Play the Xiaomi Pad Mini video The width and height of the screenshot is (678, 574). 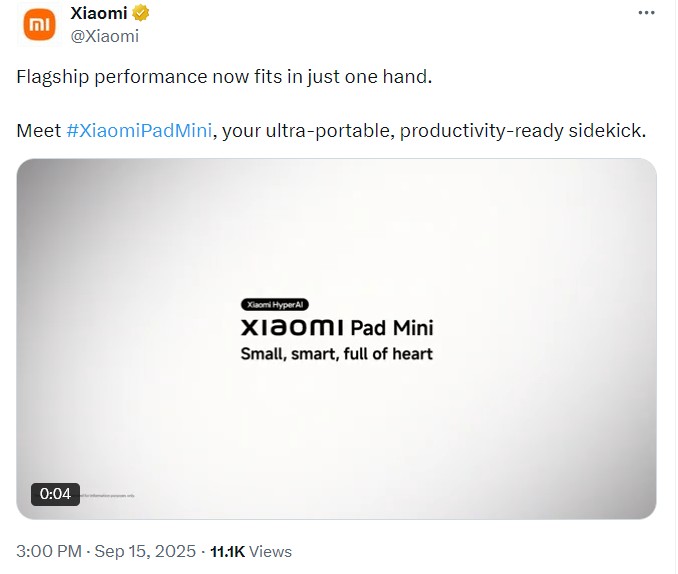tap(336, 339)
